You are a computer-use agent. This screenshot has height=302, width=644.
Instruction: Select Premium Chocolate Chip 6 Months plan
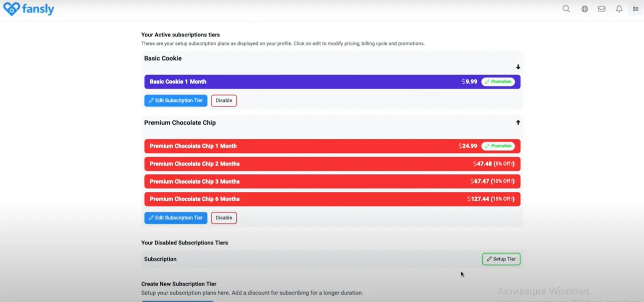300,199
